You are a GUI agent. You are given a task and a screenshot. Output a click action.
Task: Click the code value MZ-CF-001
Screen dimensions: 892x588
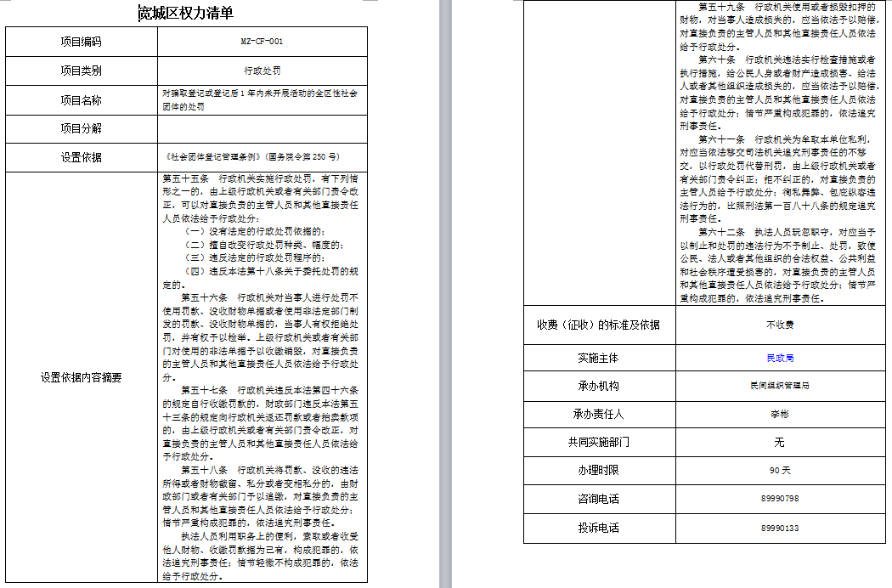tap(262, 42)
